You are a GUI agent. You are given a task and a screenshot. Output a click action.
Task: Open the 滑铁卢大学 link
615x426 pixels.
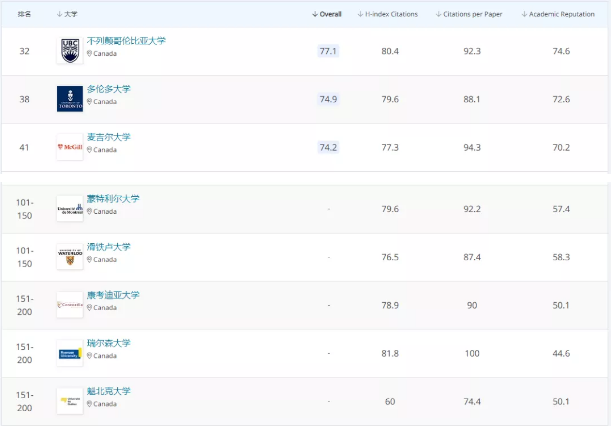(109, 247)
